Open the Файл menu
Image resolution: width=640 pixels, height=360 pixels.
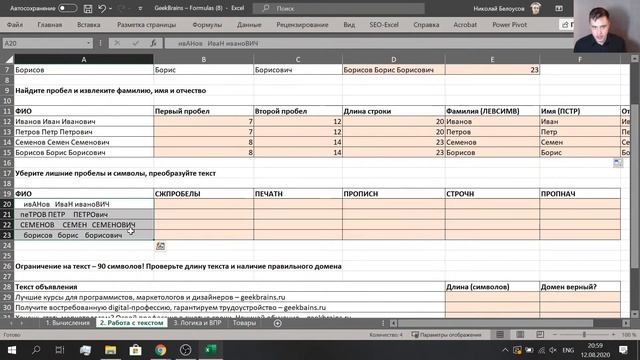15,25
